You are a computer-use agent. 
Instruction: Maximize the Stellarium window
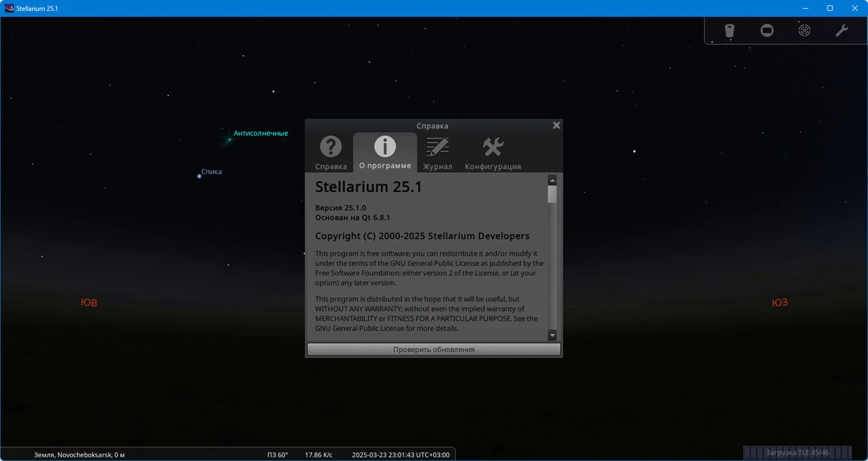tap(830, 8)
